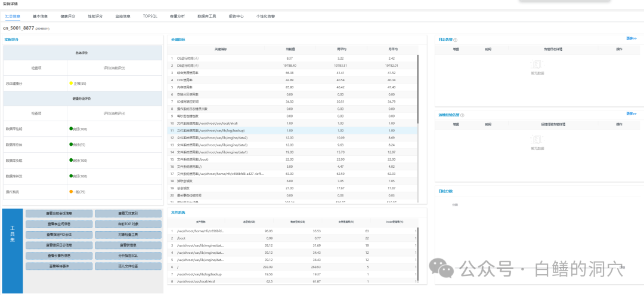Click the scrollbar of the 文件系统 table
This screenshot has height=295, width=644.
418,255
